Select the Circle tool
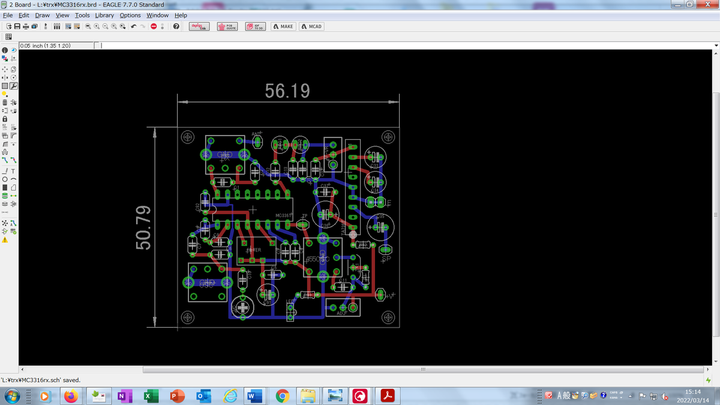Viewport: 720px width, 405px height. 5,179
